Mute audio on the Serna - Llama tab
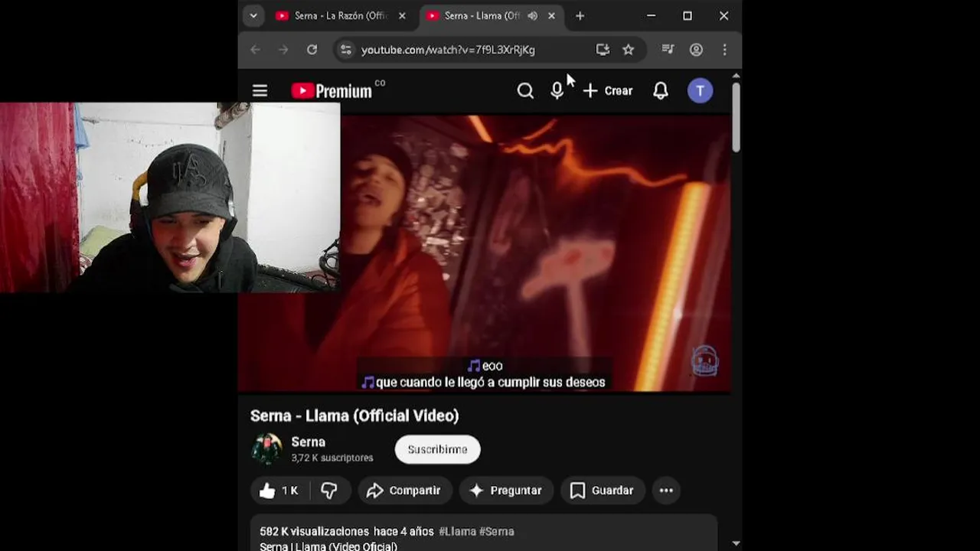The height and width of the screenshot is (551, 980). click(532, 15)
